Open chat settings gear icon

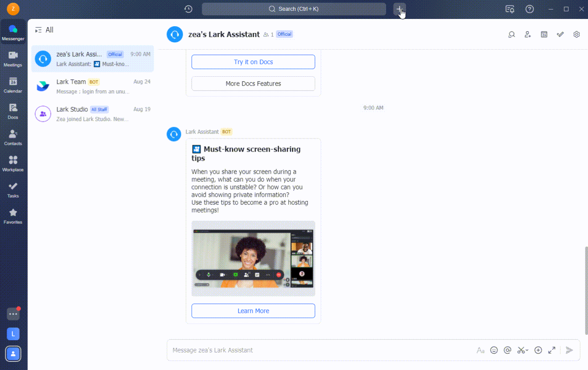[x=576, y=34]
